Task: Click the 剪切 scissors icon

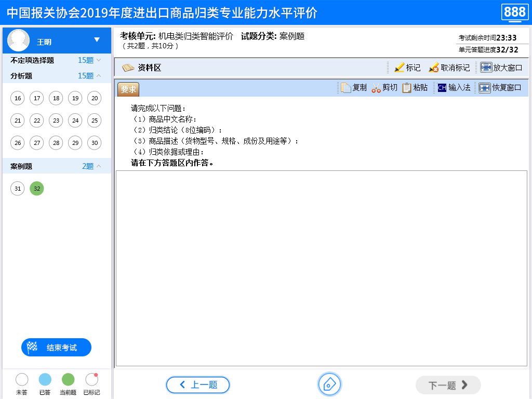Action: [376, 88]
